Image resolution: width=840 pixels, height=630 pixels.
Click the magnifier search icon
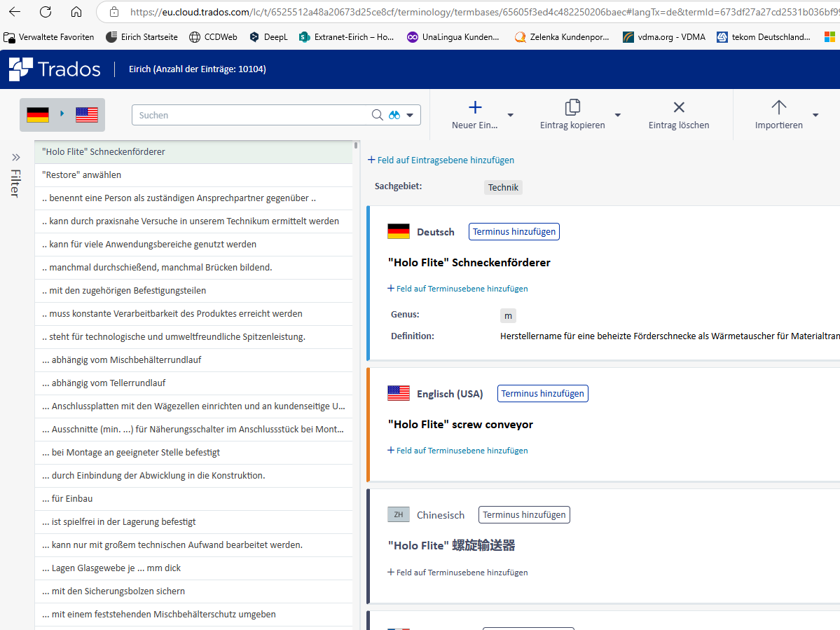pos(377,115)
